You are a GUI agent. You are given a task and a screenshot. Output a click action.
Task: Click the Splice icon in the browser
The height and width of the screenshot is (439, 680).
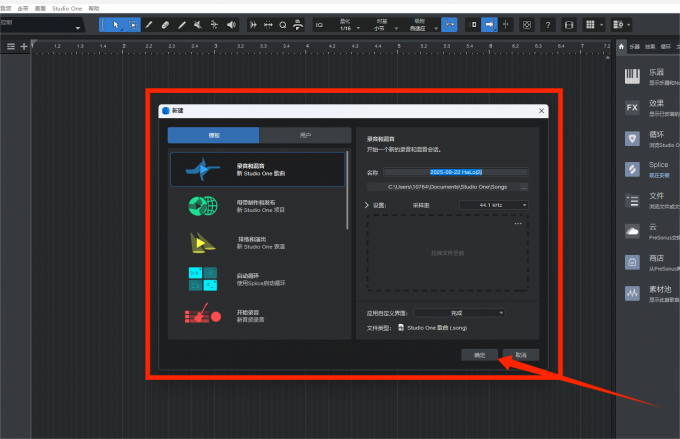click(x=632, y=169)
